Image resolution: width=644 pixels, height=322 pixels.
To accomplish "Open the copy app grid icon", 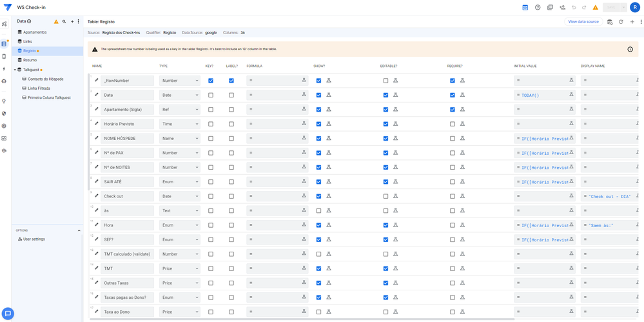I will pos(550,7).
